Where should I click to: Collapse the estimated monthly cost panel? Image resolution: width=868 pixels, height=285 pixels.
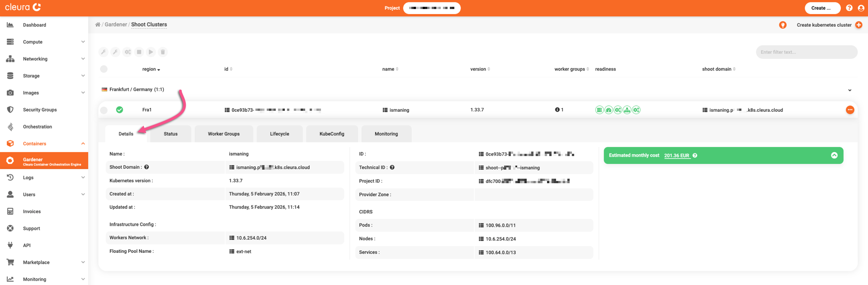point(834,156)
